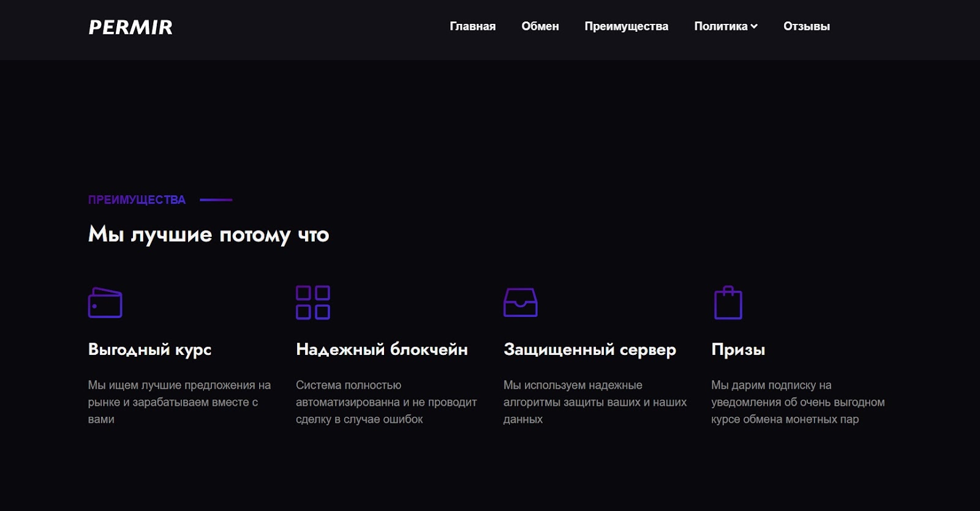Select the Защищенный сервер heading

[x=589, y=349]
